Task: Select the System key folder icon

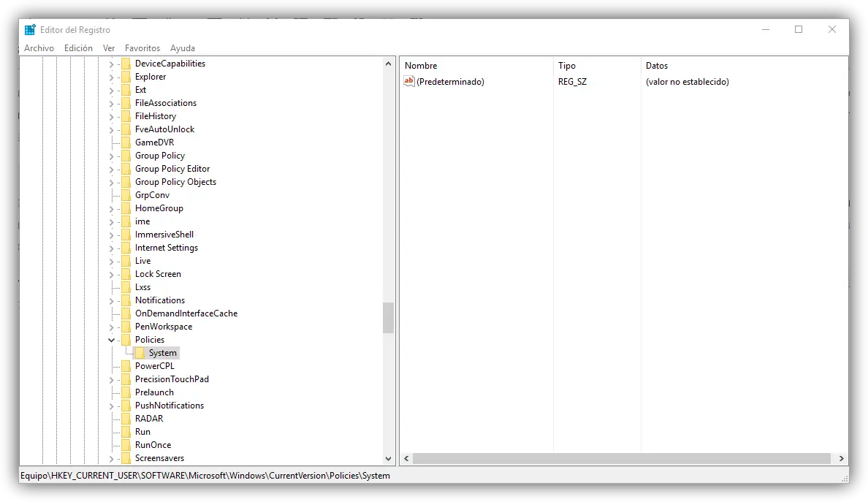Action: pos(140,352)
